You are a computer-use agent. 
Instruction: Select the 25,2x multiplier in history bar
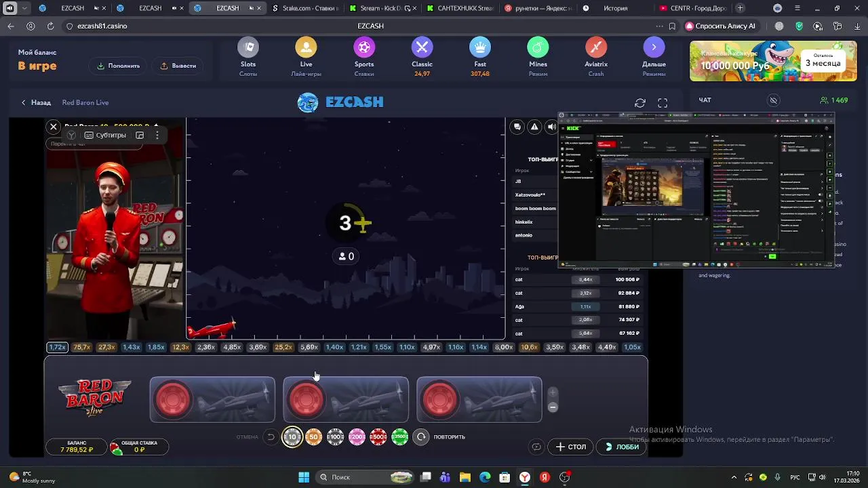click(x=283, y=347)
